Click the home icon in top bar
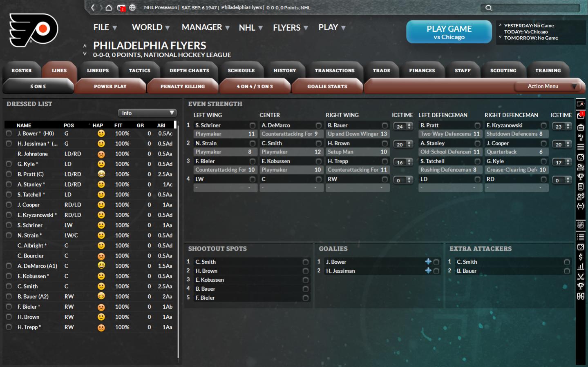Screen dimensions: 588x367 pos(109,8)
